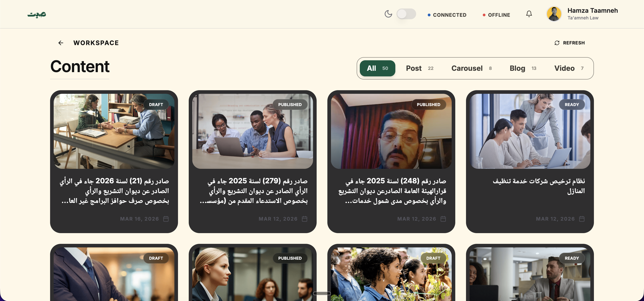
Task: Open thumbnail of man with glasses
Action: [391, 131]
